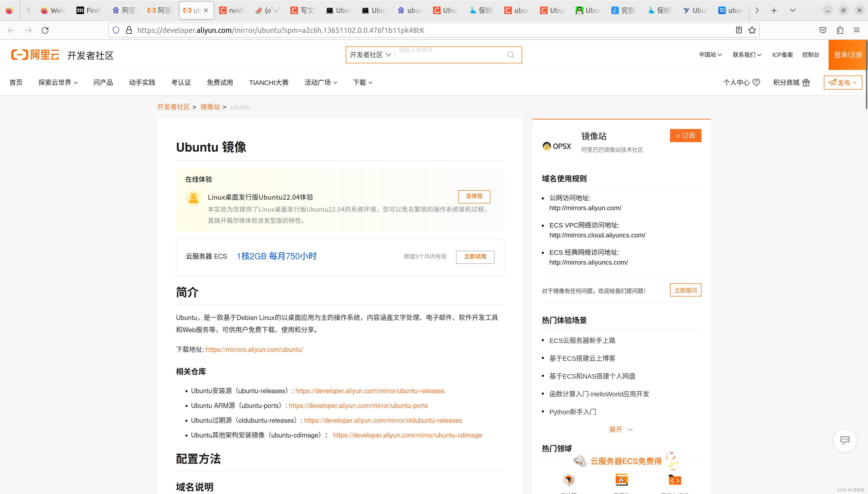Open the ubuntu-cdimage mirror link
The height and width of the screenshot is (494, 868).
pyautogui.click(x=407, y=435)
